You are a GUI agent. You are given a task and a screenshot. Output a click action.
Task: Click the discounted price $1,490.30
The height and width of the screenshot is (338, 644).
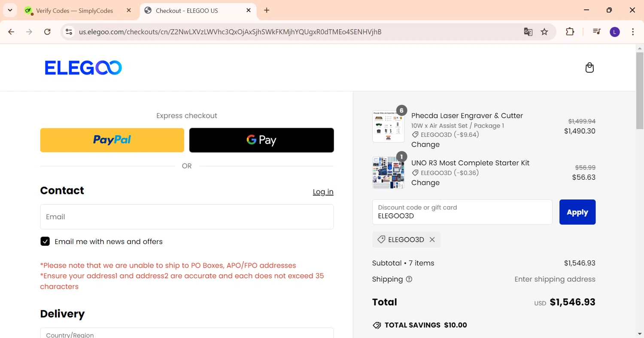[x=580, y=131]
